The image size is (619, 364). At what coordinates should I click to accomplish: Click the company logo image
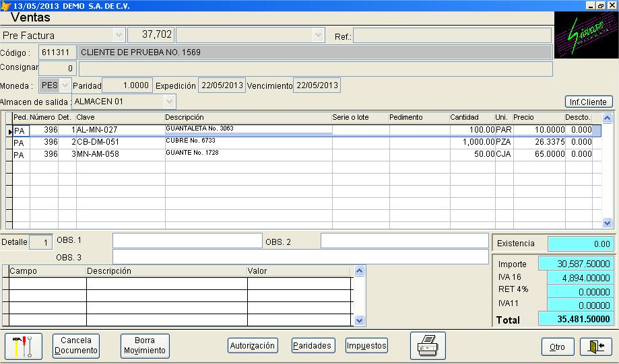[586, 36]
